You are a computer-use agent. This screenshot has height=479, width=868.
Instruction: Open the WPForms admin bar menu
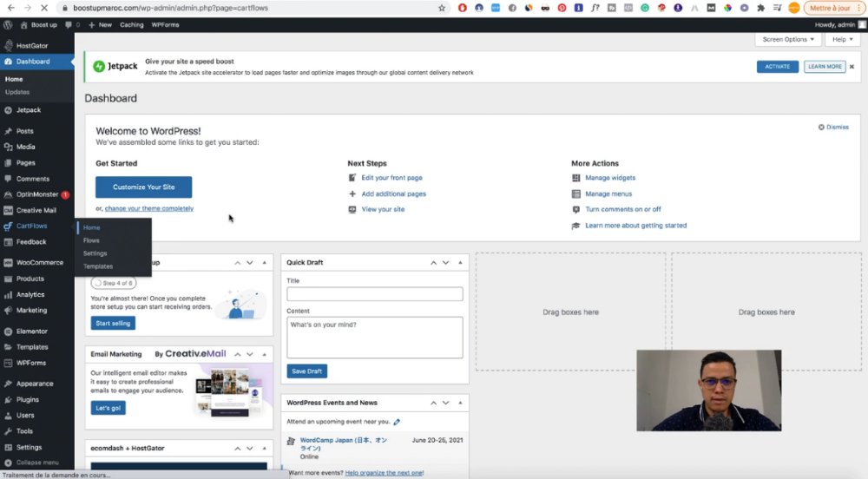(165, 25)
